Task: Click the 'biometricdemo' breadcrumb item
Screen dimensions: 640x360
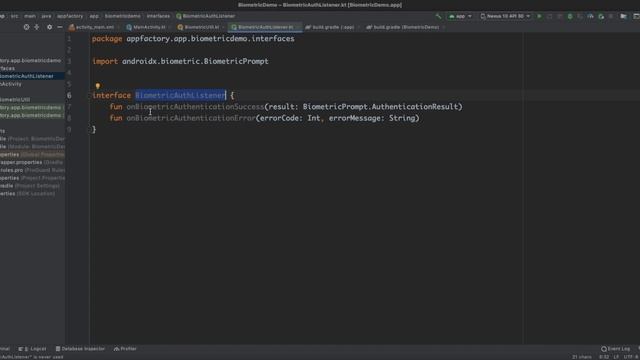Action: [122, 16]
